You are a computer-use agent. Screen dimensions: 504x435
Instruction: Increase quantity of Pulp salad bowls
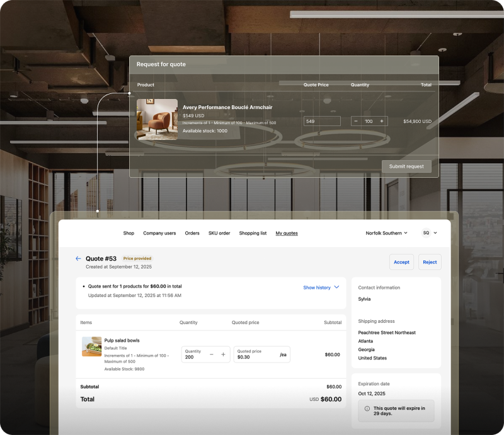click(223, 354)
